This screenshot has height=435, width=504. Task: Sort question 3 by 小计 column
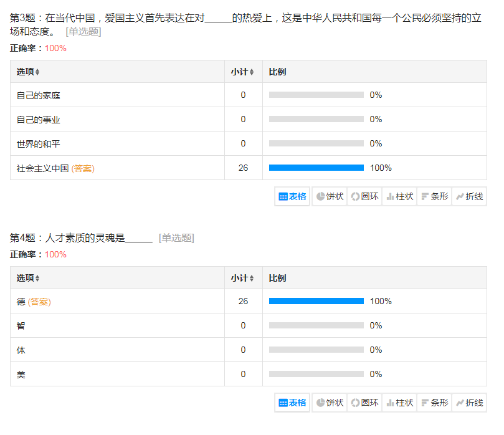pyautogui.click(x=242, y=72)
